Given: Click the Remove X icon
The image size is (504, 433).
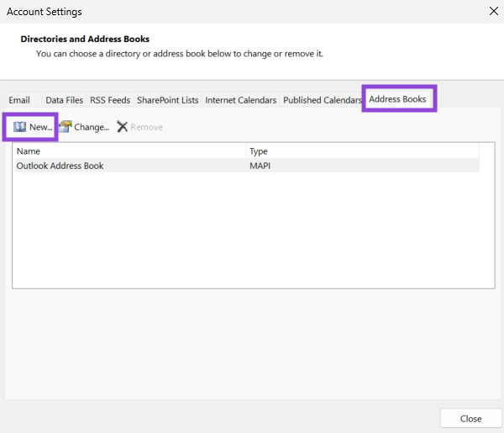Looking at the screenshot, I should (122, 127).
